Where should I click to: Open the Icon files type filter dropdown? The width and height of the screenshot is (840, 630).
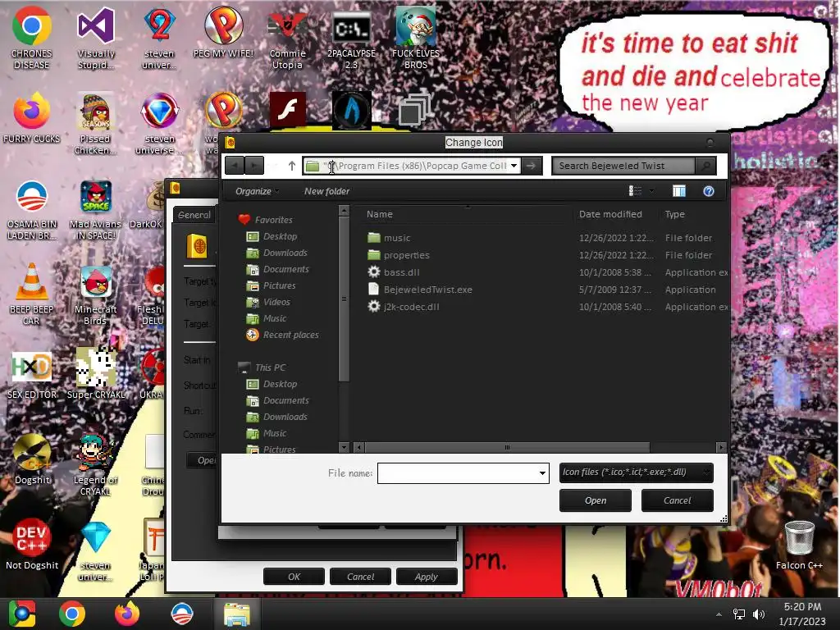[636, 472]
